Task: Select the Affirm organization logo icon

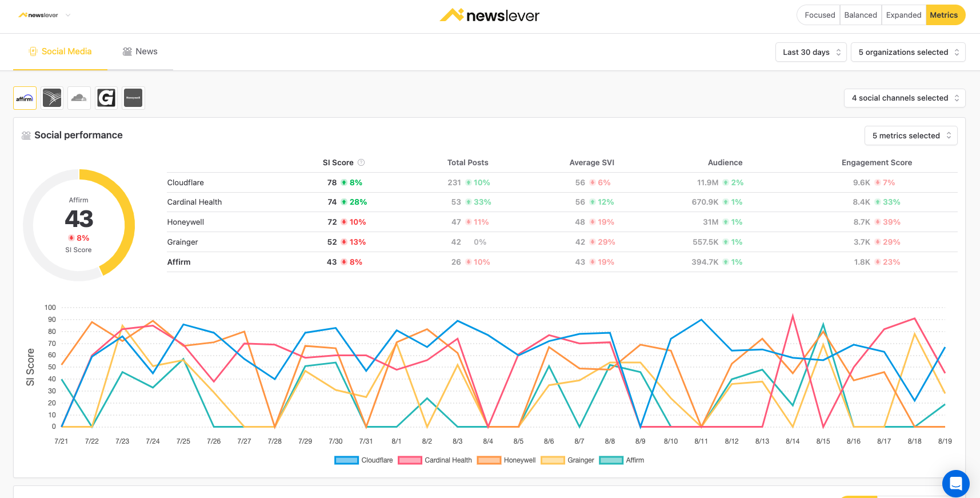Action: 25,98
